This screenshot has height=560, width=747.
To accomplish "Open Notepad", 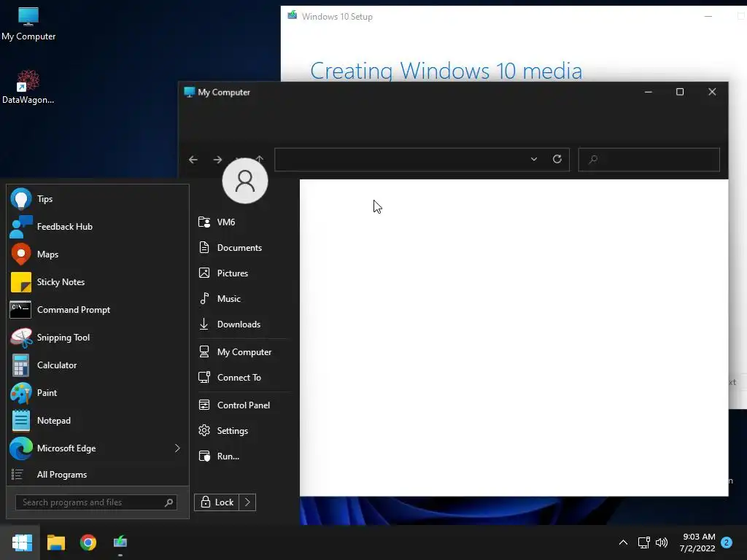I will [98, 421].
